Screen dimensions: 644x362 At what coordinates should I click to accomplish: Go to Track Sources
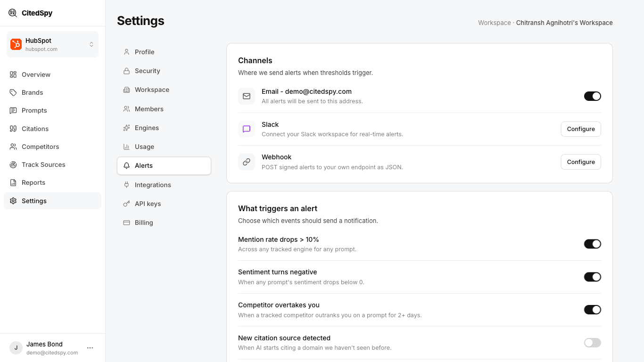(x=52, y=165)
